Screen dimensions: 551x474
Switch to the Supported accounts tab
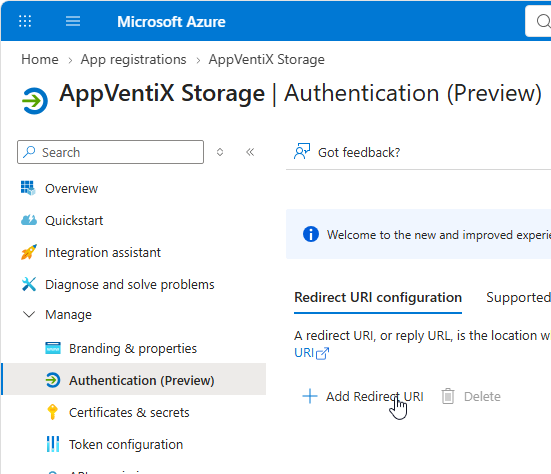click(518, 297)
